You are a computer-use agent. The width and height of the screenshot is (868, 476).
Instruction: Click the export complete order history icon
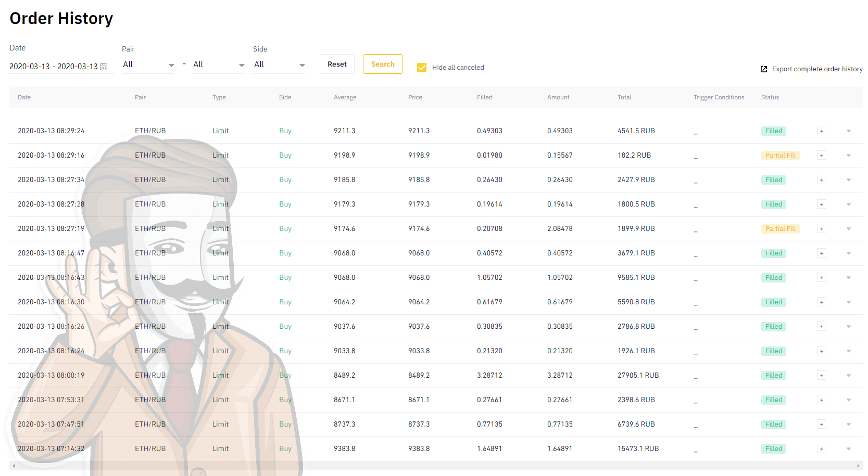764,69
